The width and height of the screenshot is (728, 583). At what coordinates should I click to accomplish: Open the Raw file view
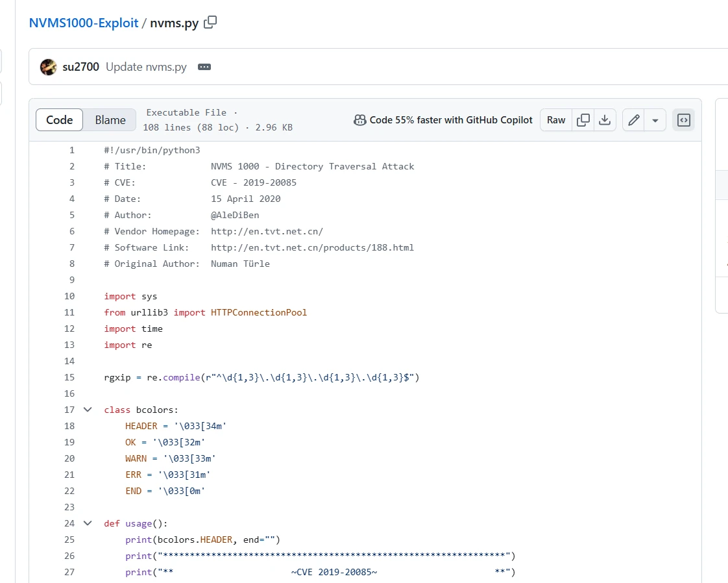556,120
